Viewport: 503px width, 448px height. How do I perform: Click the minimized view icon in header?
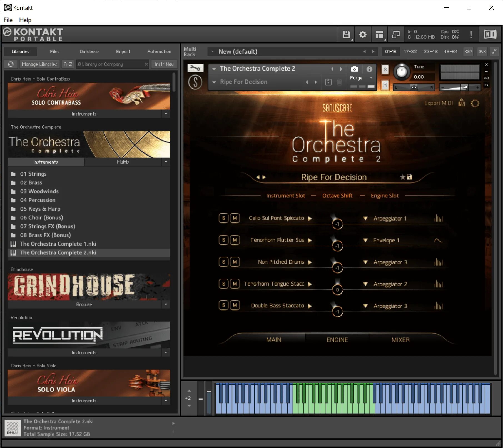click(x=396, y=35)
